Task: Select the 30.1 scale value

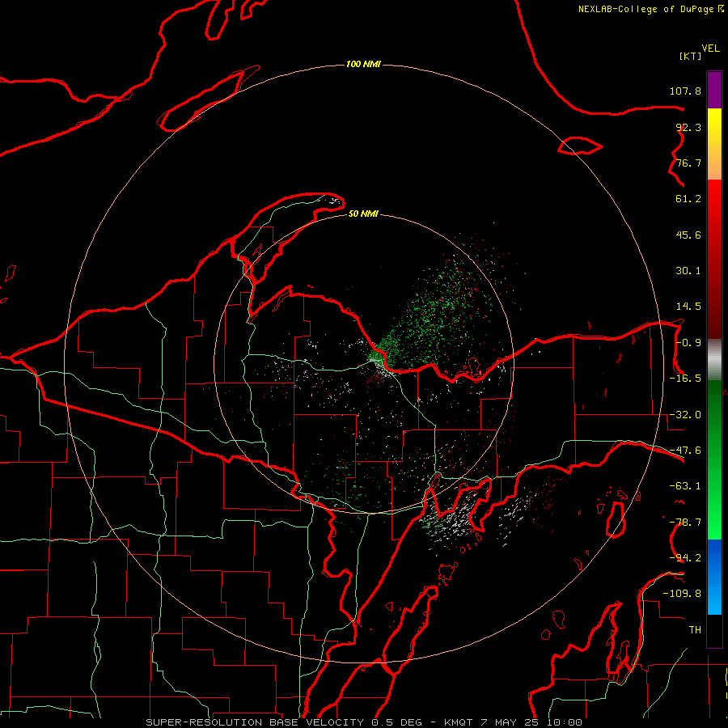Action: click(688, 271)
